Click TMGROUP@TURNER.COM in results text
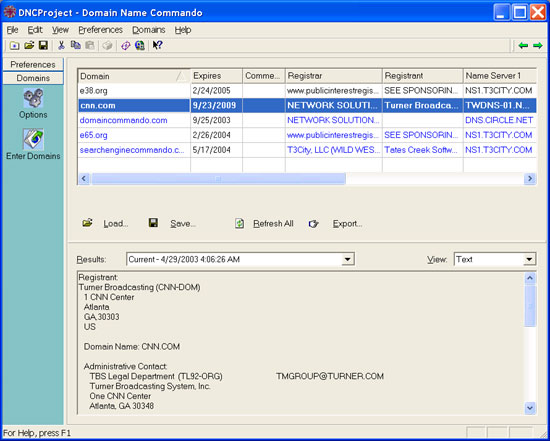 [330, 376]
